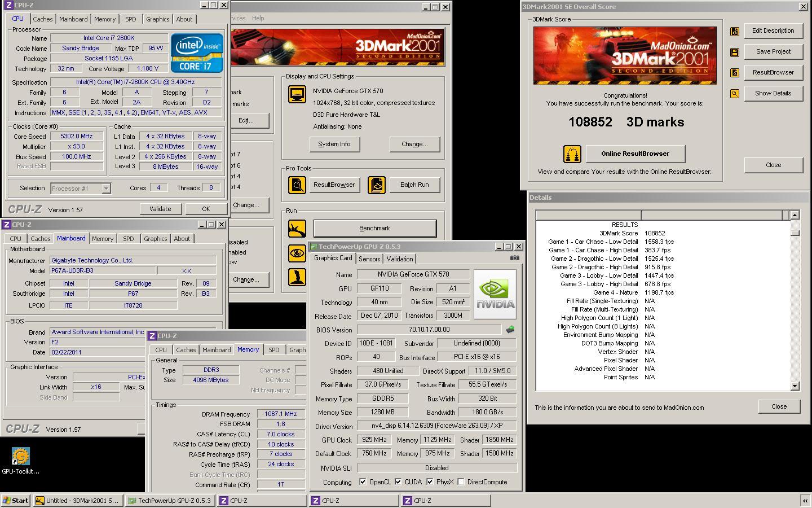Screen dimensions: 812x508
Task: Open the GPU-Toolkit desktop shortcut
Action: [20, 461]
